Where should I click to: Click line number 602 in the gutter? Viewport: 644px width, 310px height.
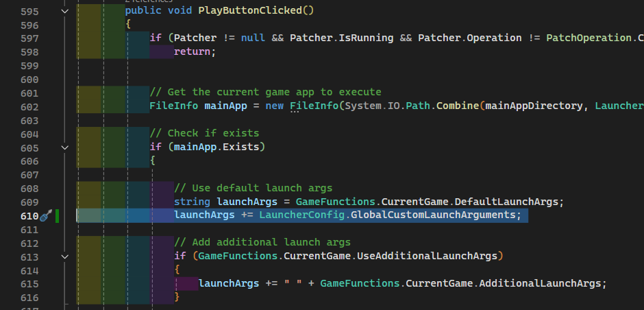coord(29,106)
